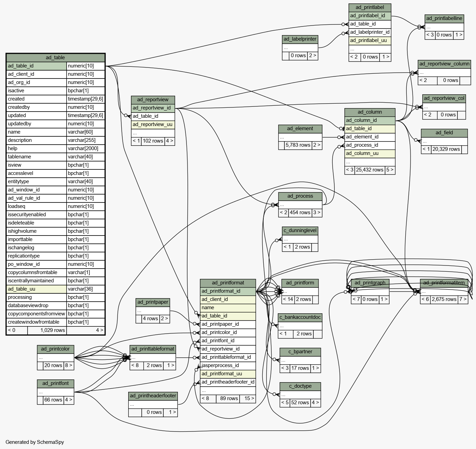Image resolution: width=476 pixels, height=449 pixels.
Task: Click the varchar[2000] type cell for help
Action: 85,148
